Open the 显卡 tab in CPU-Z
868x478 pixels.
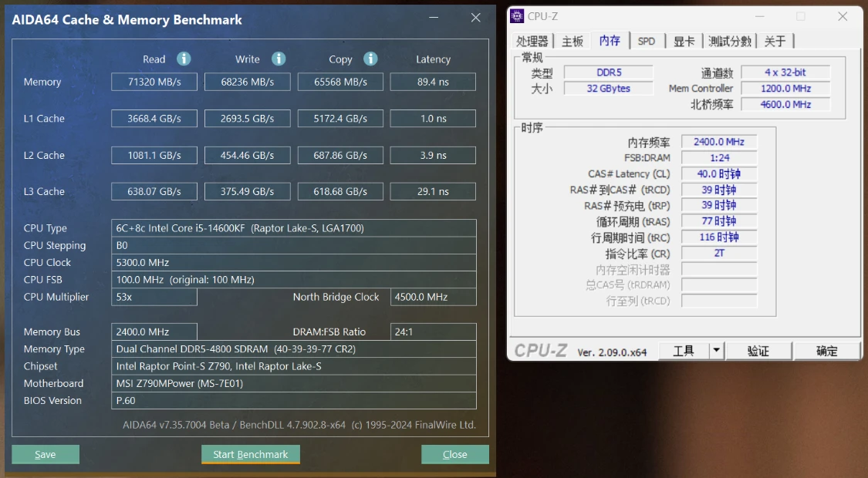point(684,41)
